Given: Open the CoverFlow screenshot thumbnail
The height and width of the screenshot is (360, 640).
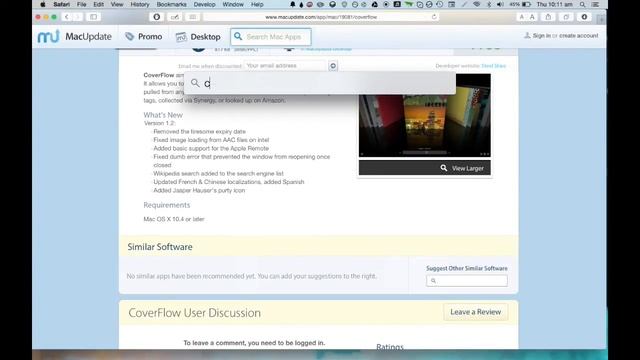Looking at the screenshot, I should (x=425, y=115).
